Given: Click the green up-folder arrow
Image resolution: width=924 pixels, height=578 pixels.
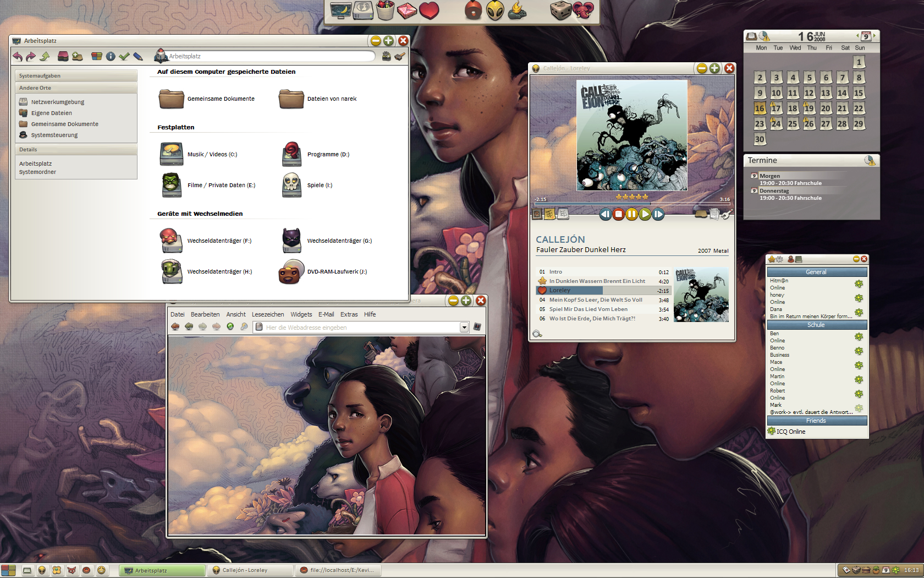Looking at the screenshot, I should (45, 56).
